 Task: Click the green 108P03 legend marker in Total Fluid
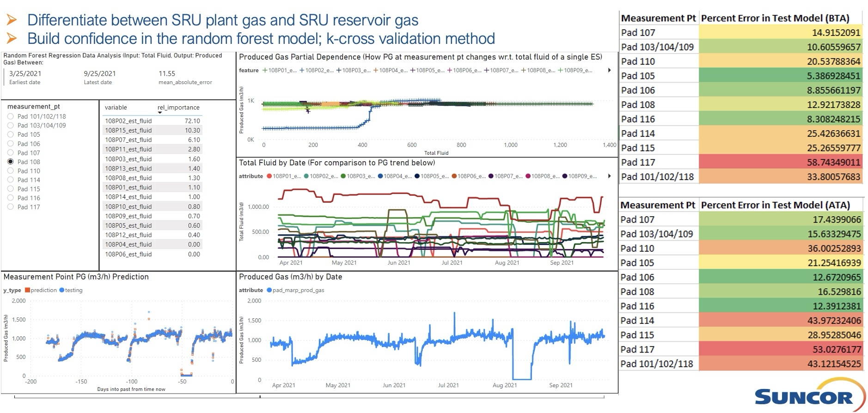pos(343,176)
